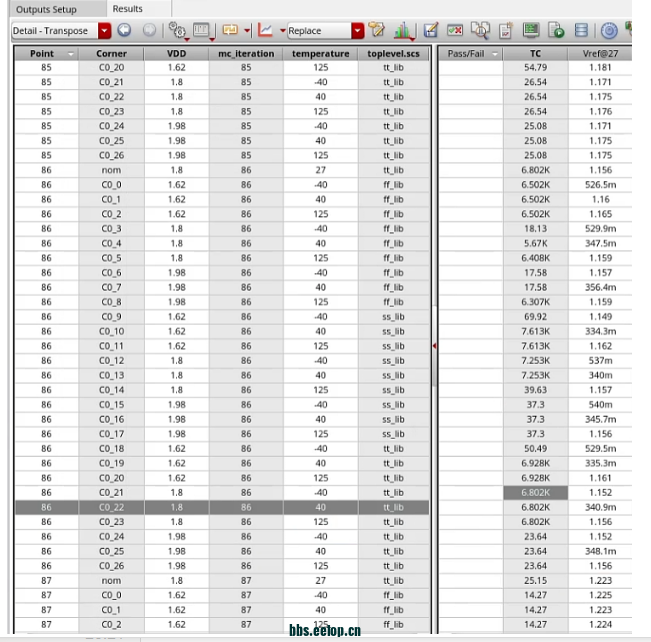Click the document with green play icon
Viewport: 651px width, 642px height.
pyautogui.click(x=556, y=30)
